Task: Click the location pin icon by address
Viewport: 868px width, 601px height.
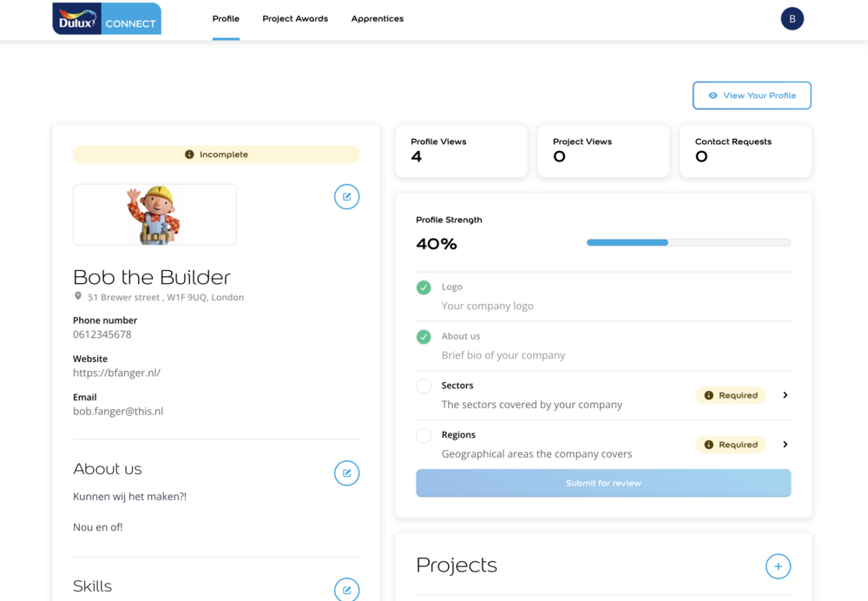Action: [78, 296]
